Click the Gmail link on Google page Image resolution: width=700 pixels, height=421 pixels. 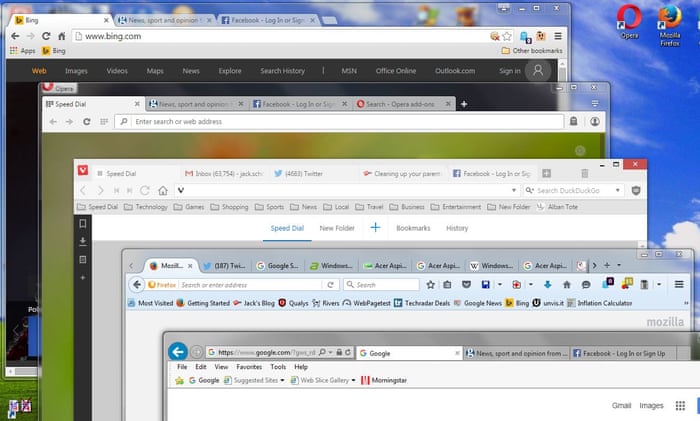coord(621,405)
